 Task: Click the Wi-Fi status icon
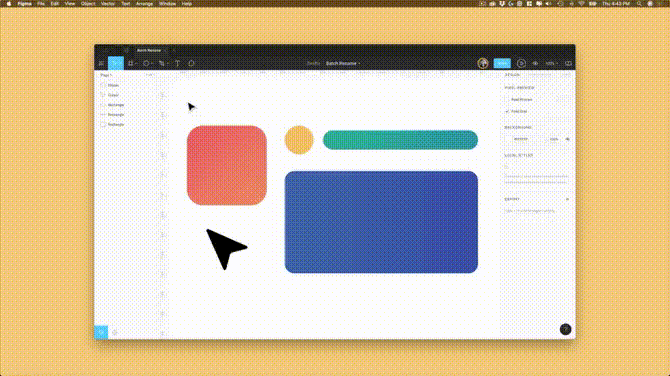click(582, 3)
